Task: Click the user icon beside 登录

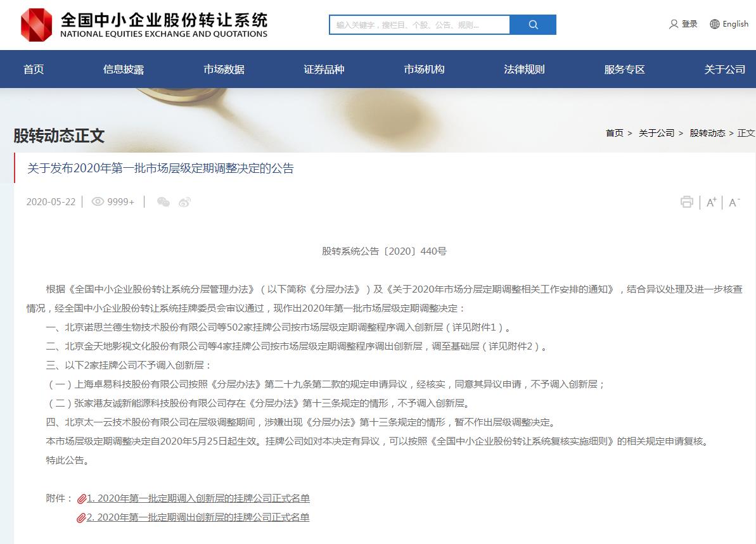Action: [x=674, y=24]
